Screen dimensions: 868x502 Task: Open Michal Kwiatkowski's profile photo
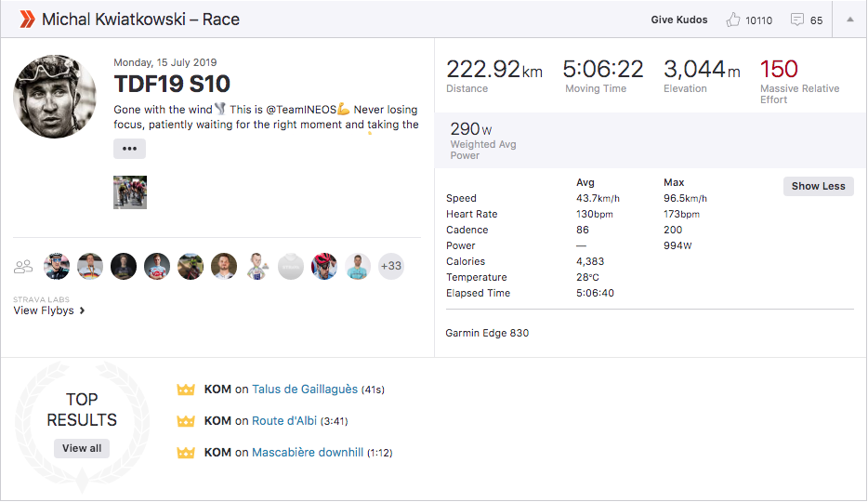coord(54,97)
